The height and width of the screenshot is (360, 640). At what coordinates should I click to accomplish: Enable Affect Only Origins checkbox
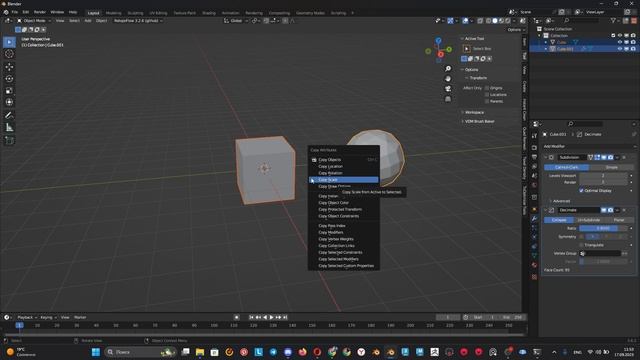tap(487, 88)
